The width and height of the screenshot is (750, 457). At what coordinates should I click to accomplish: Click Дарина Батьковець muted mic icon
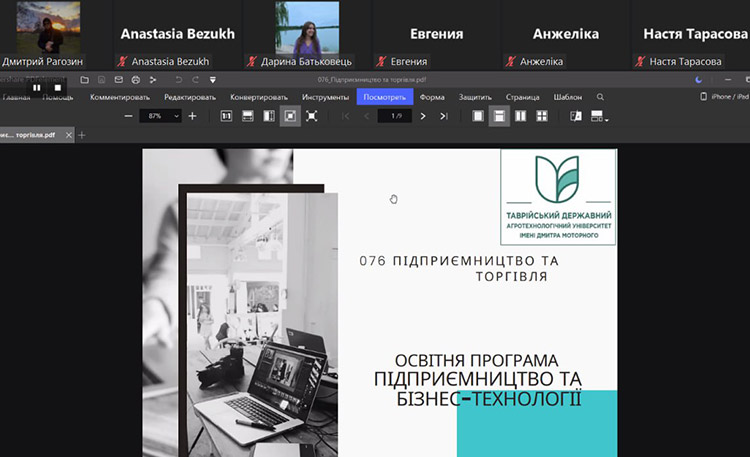coord(252,61)
